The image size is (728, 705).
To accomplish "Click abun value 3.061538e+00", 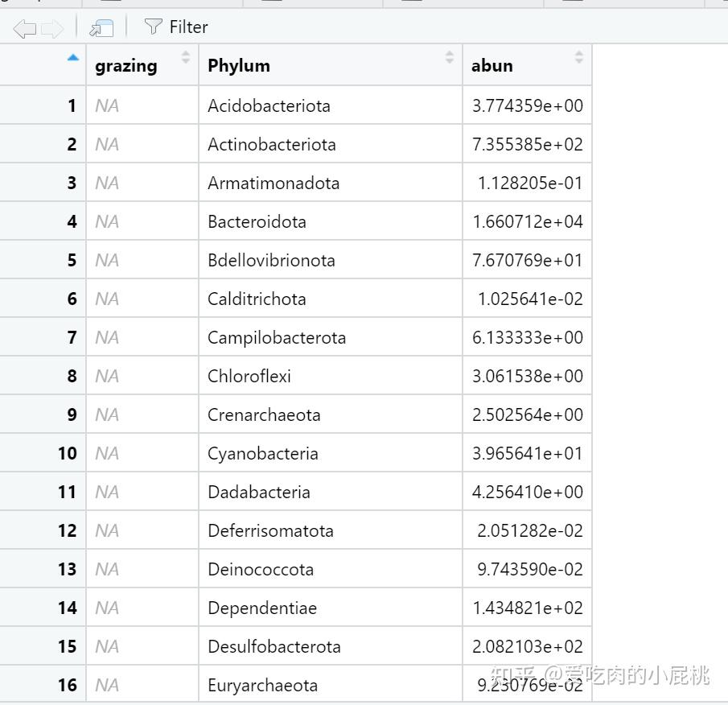I will pos(528,375).
